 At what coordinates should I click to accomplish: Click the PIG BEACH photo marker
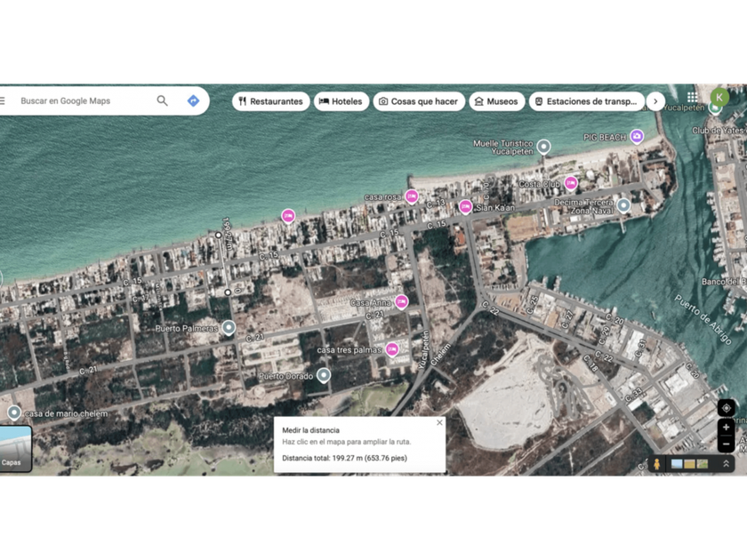point(637,137)
